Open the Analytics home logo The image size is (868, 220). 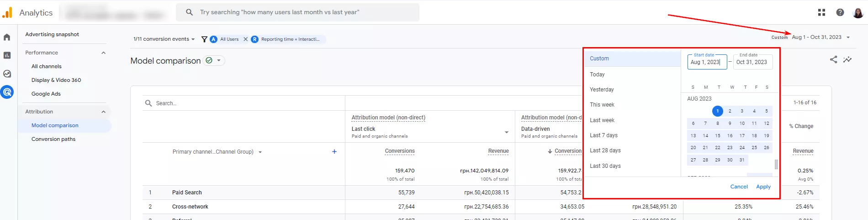click(8, 13)
